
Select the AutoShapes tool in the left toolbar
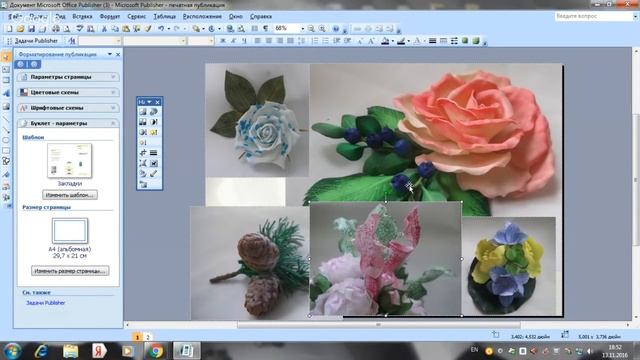(6, 161)
